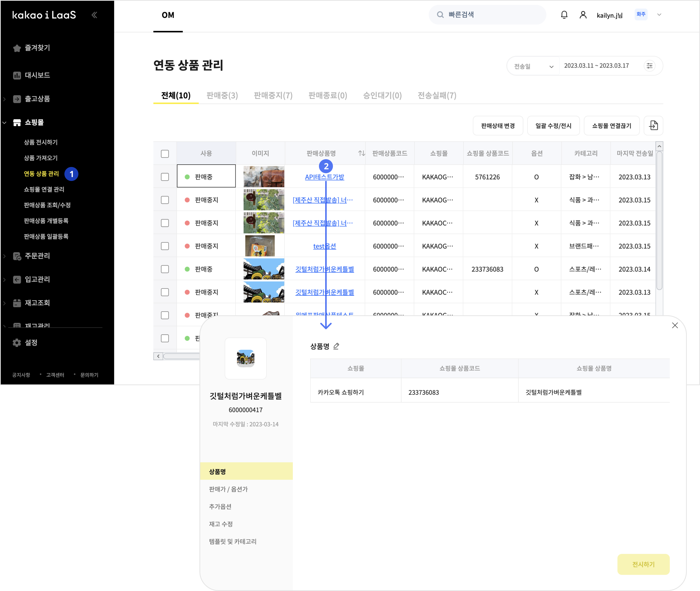Open date filter settings icon
The height and width of the screenshot is (591, 700).
pos(650,66)
